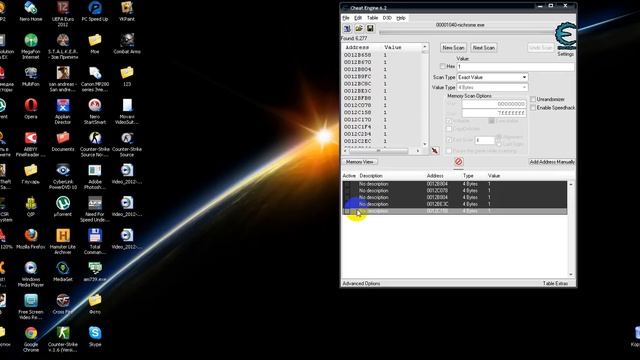Click the scan Start address field 00000000
This screenshot has width=640, height=360.
click(494, 104)
